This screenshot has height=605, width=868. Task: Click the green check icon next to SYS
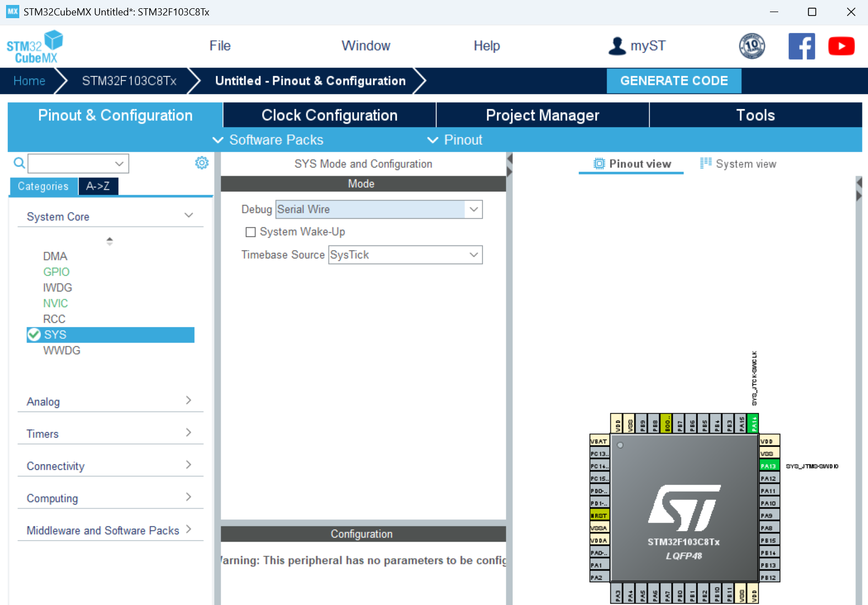(x=34, y=335)
